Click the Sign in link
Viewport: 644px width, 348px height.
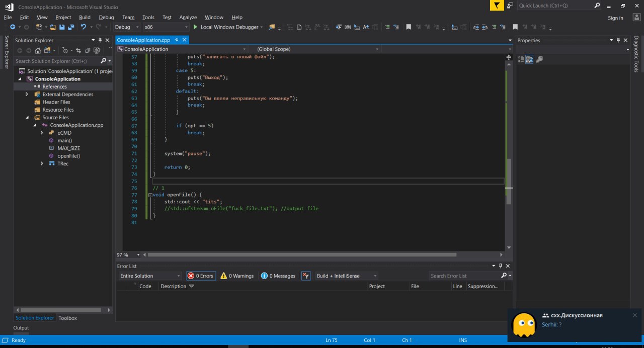[615, 18]
